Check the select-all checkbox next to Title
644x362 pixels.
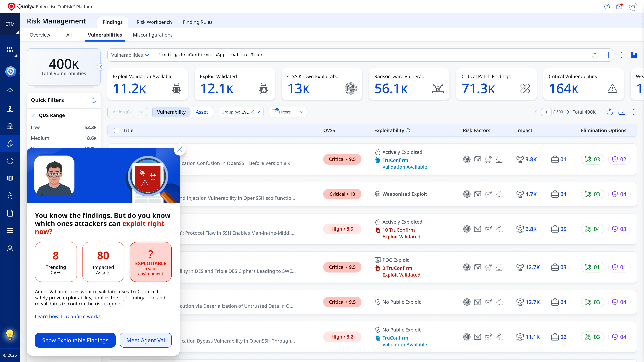point(117,130)
